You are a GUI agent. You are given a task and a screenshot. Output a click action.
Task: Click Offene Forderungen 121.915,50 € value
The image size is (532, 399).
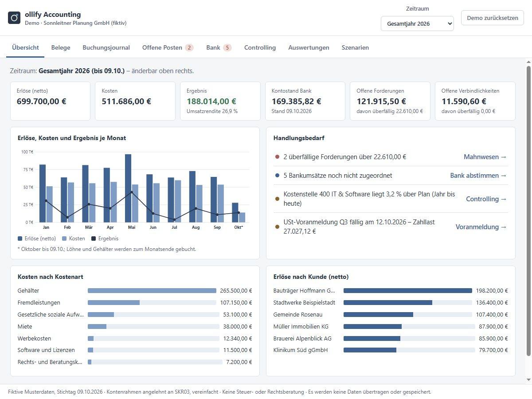coord(381,101)
